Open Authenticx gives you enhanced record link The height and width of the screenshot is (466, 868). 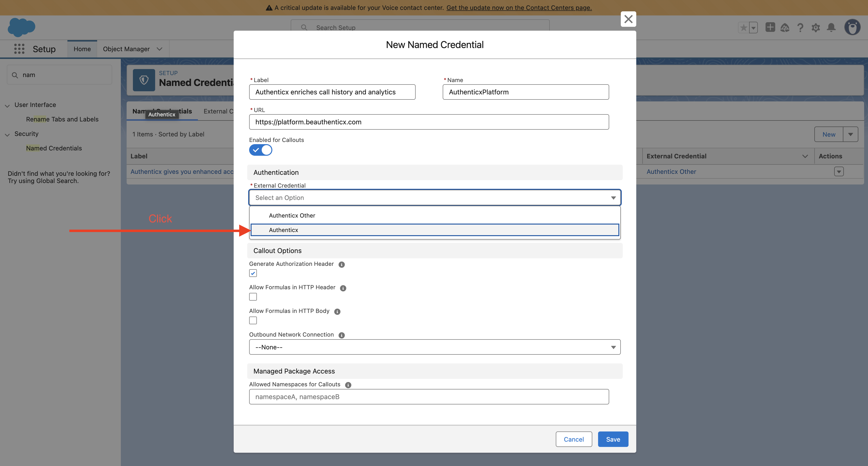tap(182, 172)
